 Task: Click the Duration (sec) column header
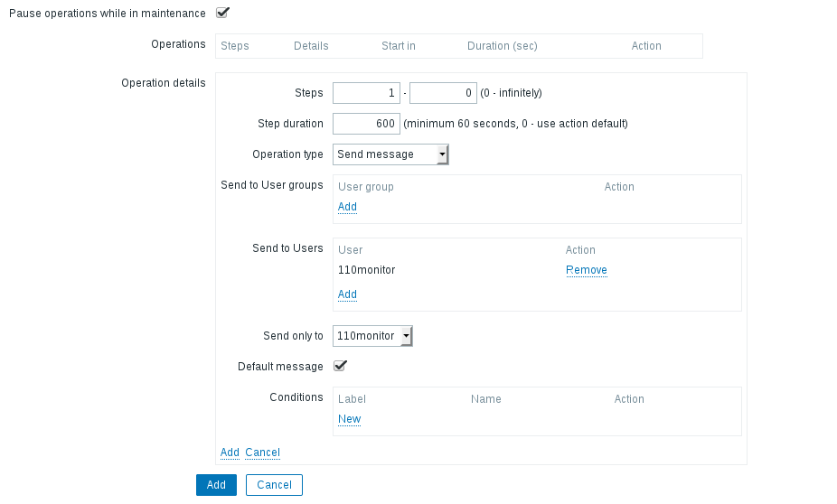(x=503, y=46)
